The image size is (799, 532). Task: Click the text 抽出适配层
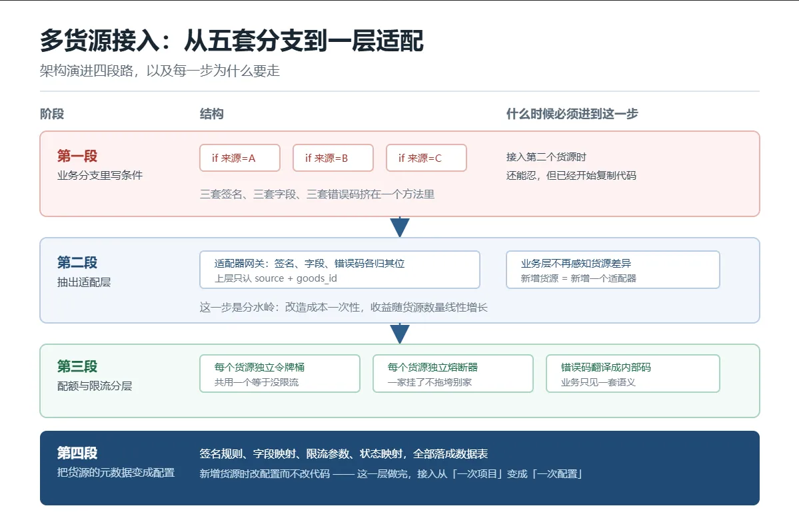(84, 282)
